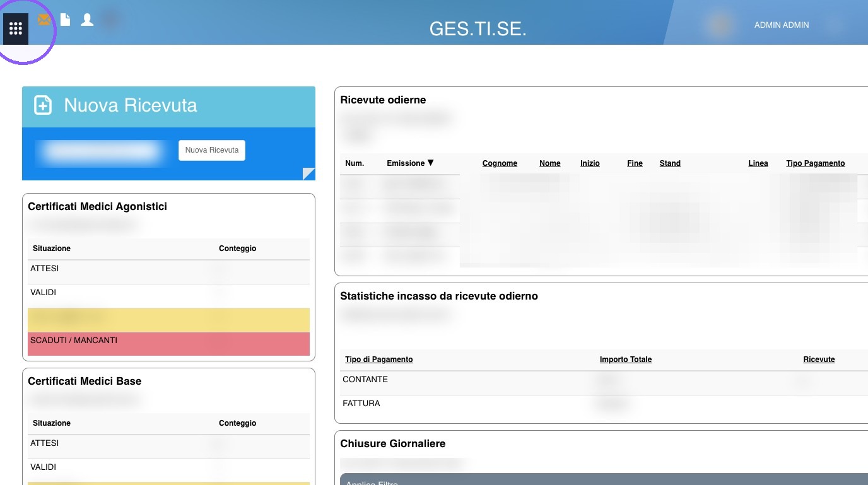Click the Nuova Ricevuta button

(x=212, y=150)
